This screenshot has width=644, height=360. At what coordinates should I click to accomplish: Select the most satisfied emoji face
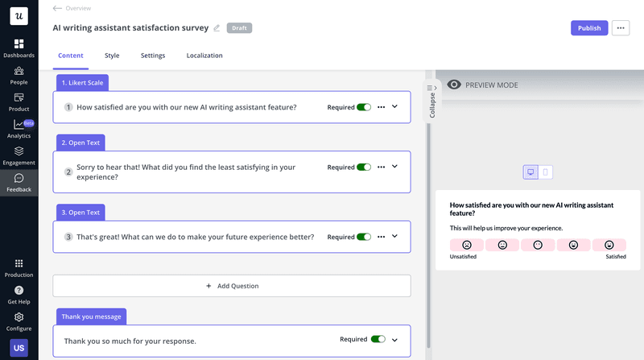point(609,245)
